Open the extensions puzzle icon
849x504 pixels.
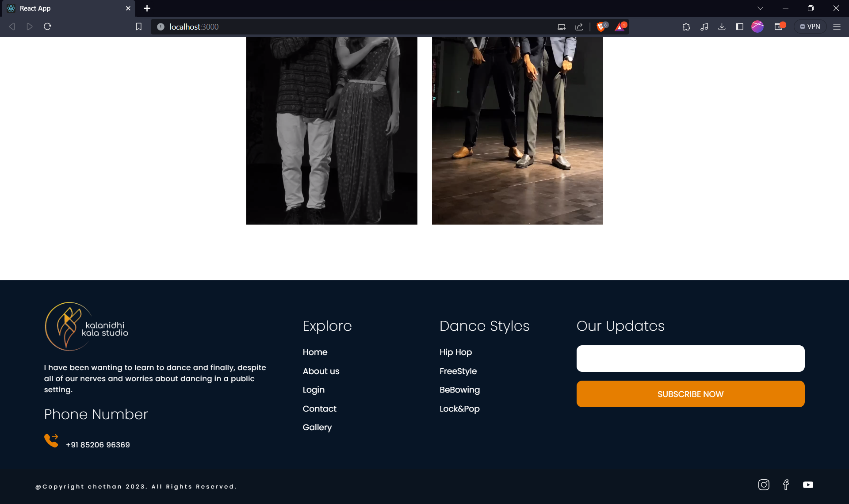coord(686,27)
